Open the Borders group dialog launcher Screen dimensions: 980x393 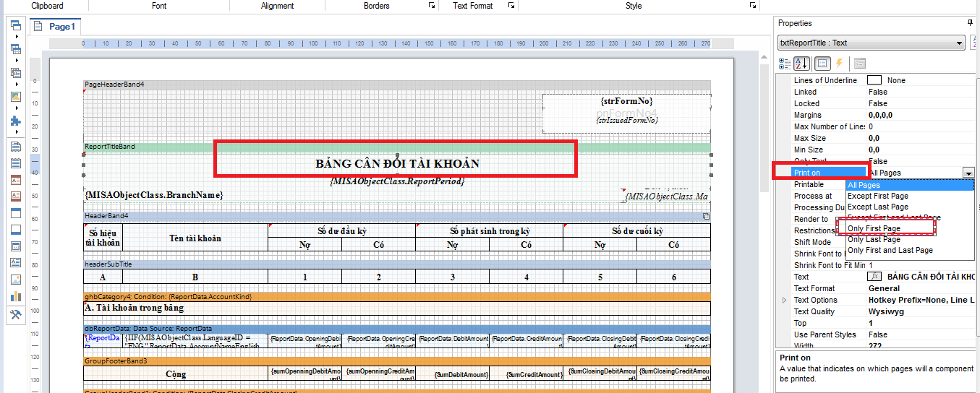(x=432, y=6)
